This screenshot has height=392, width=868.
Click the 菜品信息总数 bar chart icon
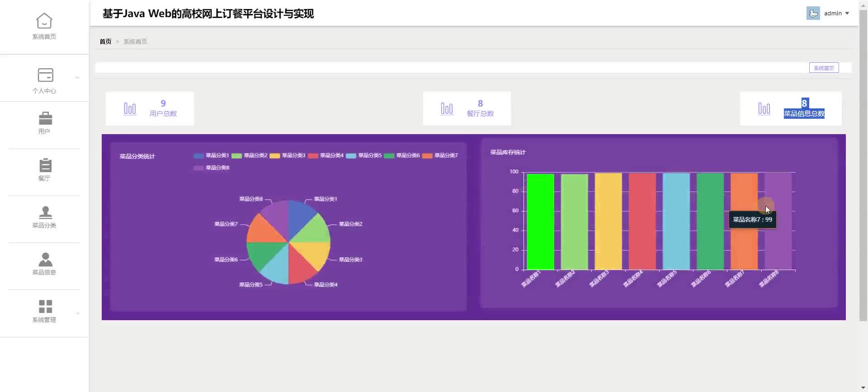click(764, 109)
